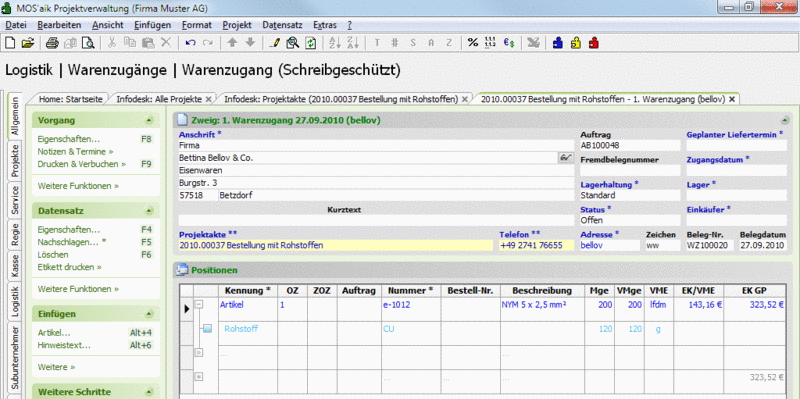
Task: Click the red figure icon in toolbar
Action: 593,43
